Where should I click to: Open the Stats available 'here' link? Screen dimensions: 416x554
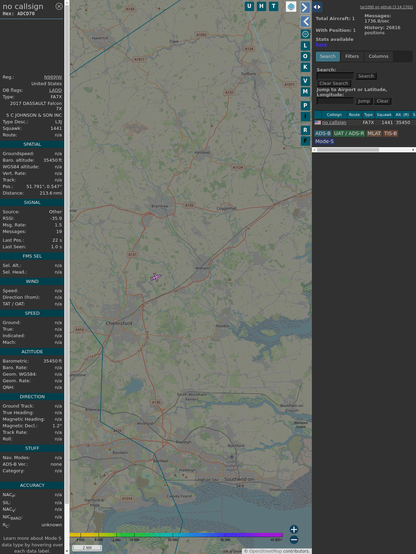pyautogui.click(x=321, y=45)
